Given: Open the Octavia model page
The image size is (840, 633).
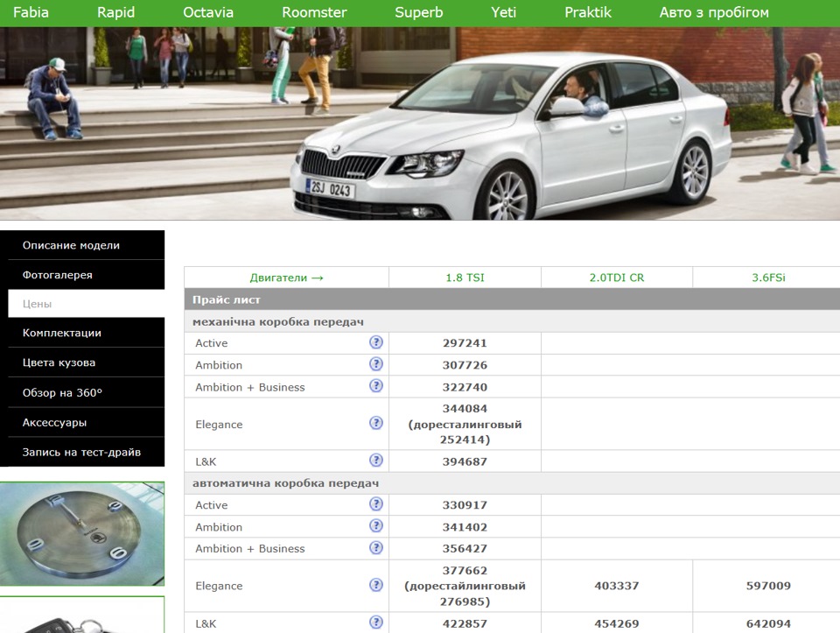Looking at the screenshot, I should click(208, 12).
